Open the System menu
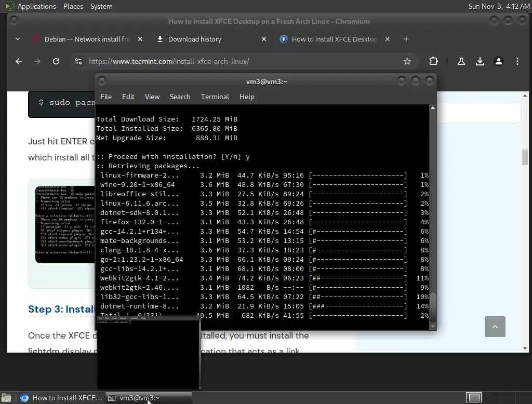532x404 pixels. 101,6
